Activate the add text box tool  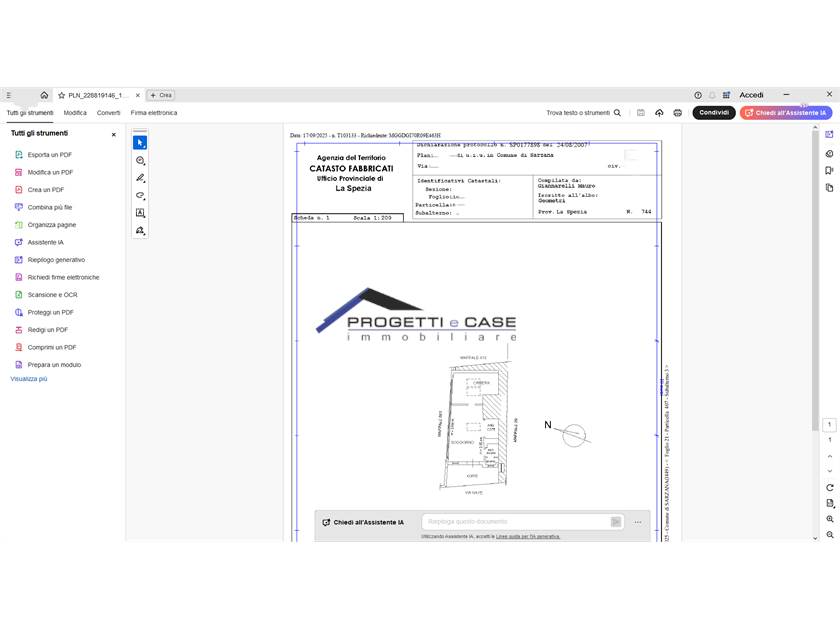tap(140, 213)
